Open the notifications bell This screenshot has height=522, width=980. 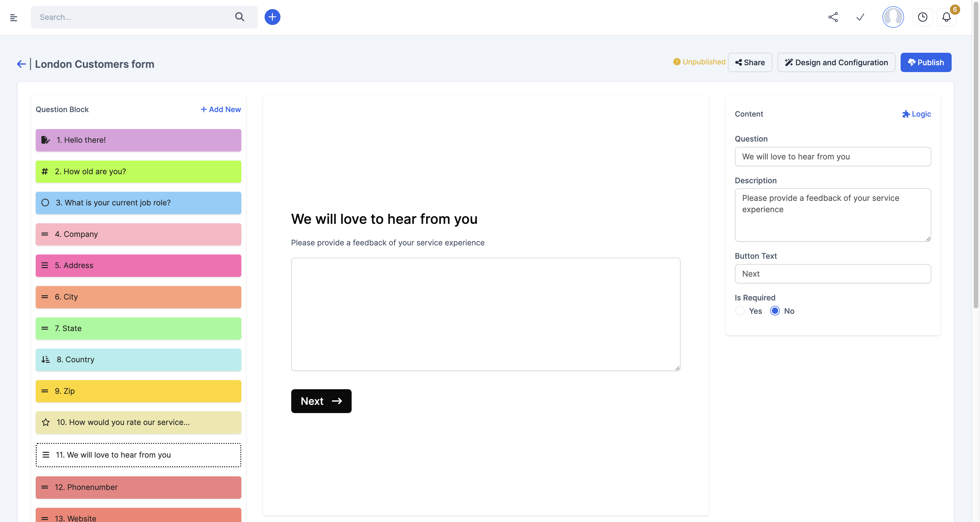tap(947, 17)
